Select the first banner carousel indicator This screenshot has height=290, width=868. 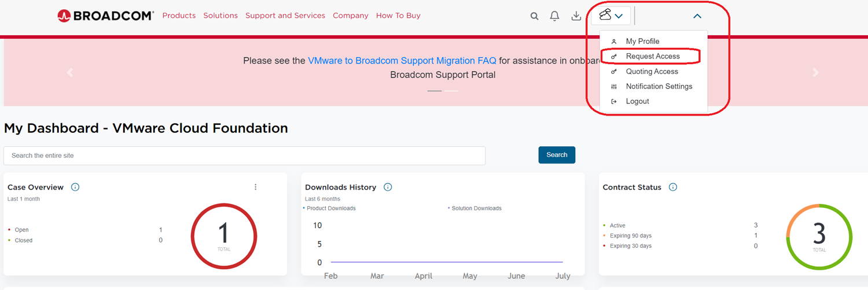click(435, 91)
